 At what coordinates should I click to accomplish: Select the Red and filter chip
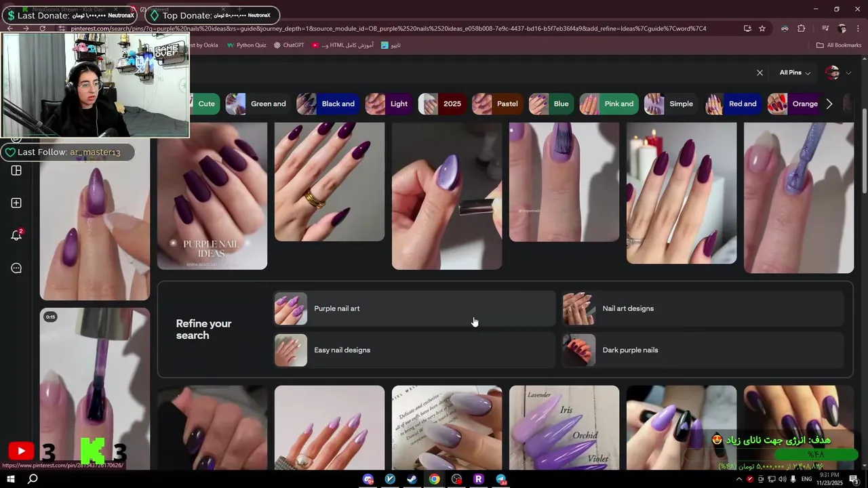[732, 104]
